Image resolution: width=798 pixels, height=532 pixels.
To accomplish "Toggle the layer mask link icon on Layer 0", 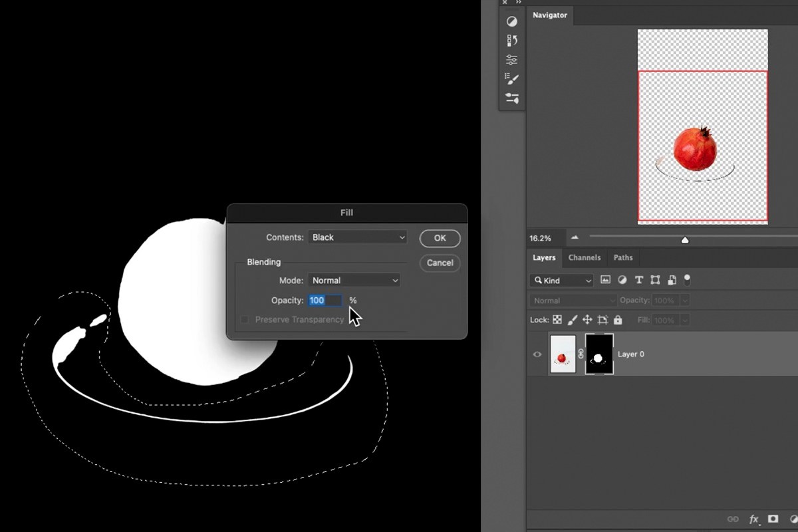I will (x=581, y=354).
